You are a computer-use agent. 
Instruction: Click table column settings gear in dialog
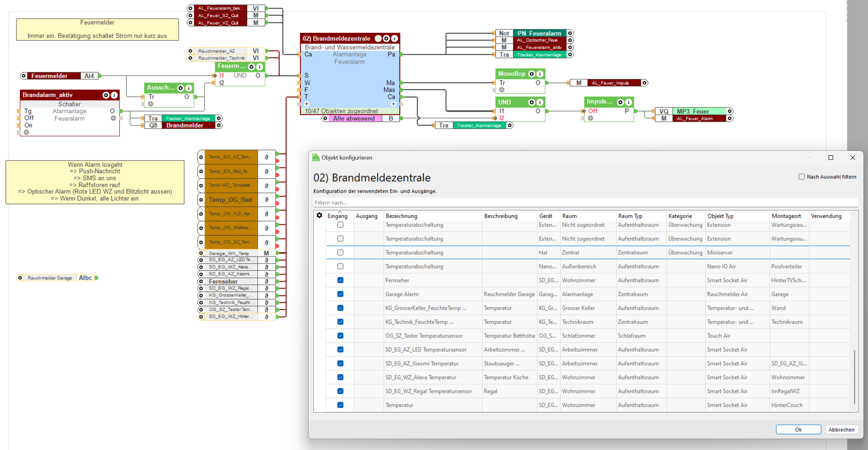(319, 215)
